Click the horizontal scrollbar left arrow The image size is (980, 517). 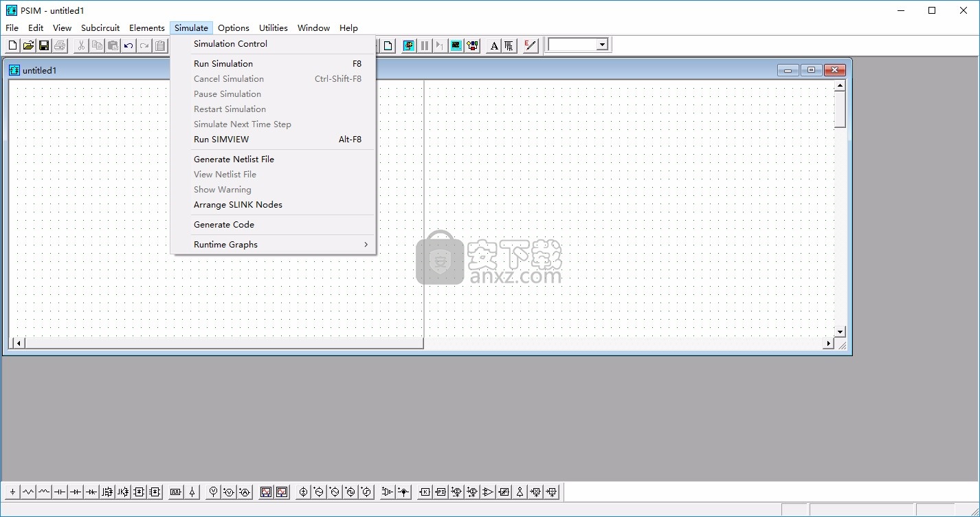click(x=18, y=343)
